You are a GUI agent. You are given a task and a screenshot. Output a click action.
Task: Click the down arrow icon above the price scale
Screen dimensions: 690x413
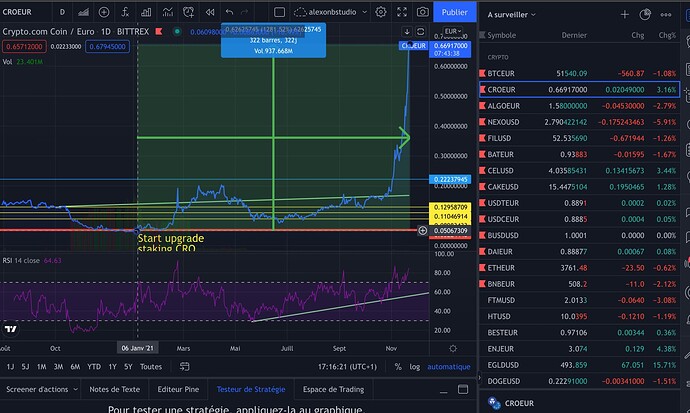407,32
